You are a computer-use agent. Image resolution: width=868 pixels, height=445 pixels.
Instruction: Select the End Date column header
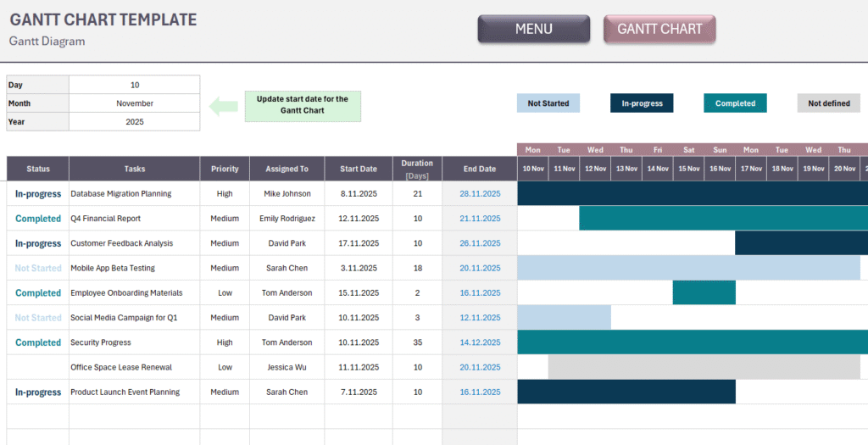point(480,169)
